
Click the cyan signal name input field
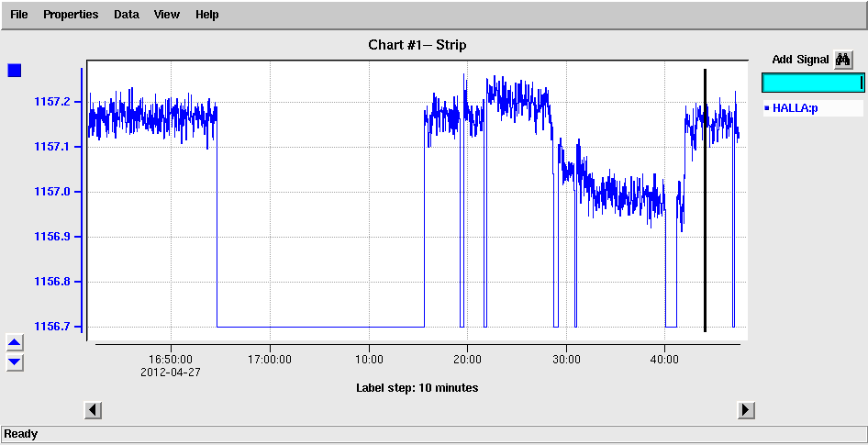pyautogui.click(x=813, y=83)
